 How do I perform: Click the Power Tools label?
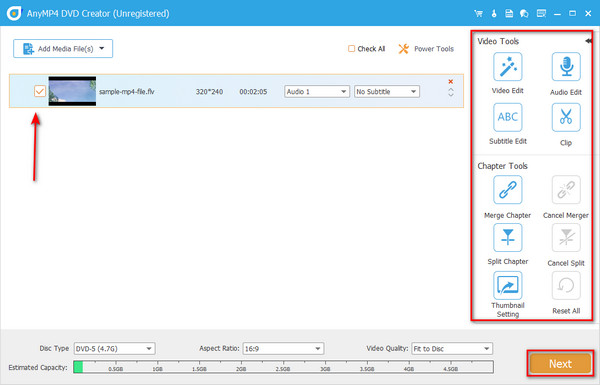click(x=434, y=49)
